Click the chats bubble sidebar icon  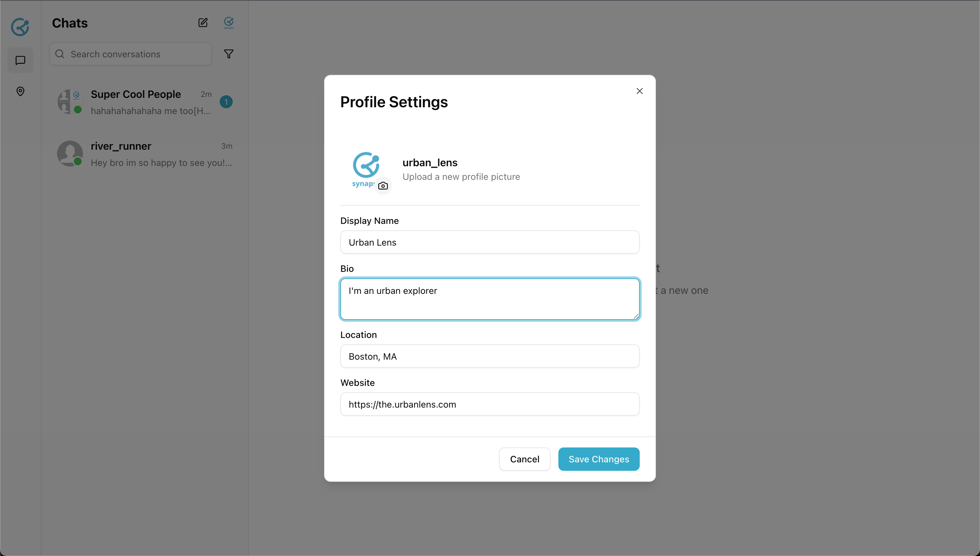pos(20,60)
